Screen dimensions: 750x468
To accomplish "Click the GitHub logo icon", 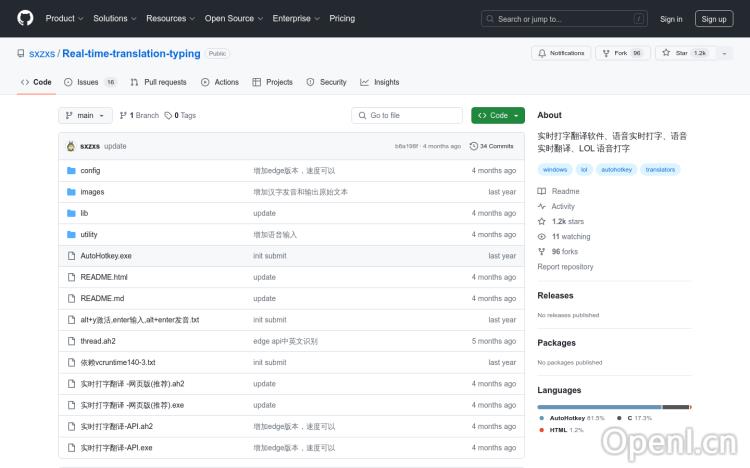I will click(25, 18).
